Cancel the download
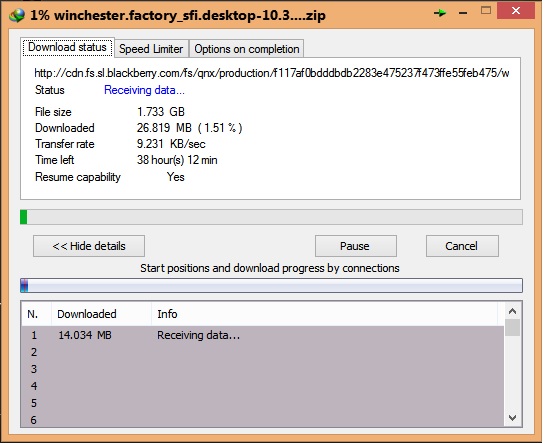This screenshot has width=549, height=443. click(462, 246)
